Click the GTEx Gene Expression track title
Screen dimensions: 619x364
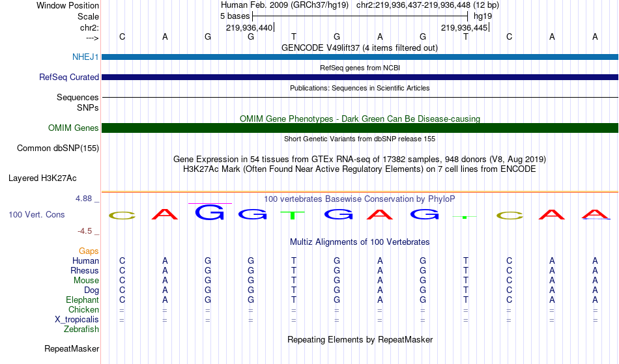[x=360, y=160]
